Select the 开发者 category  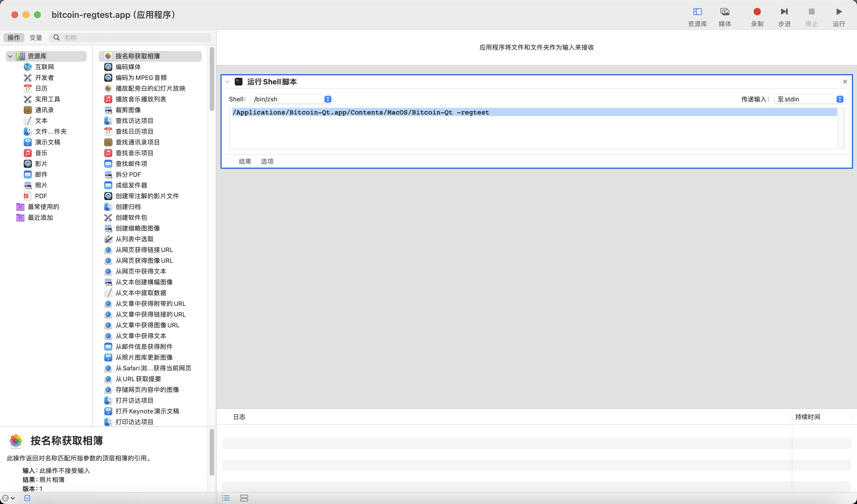coord(44,78)
